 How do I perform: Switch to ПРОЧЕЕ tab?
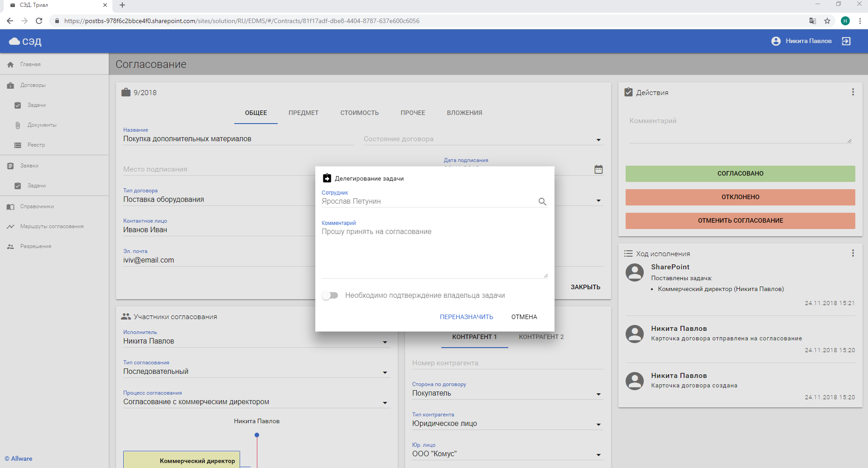pyautogui.click(x=413, y=113)
